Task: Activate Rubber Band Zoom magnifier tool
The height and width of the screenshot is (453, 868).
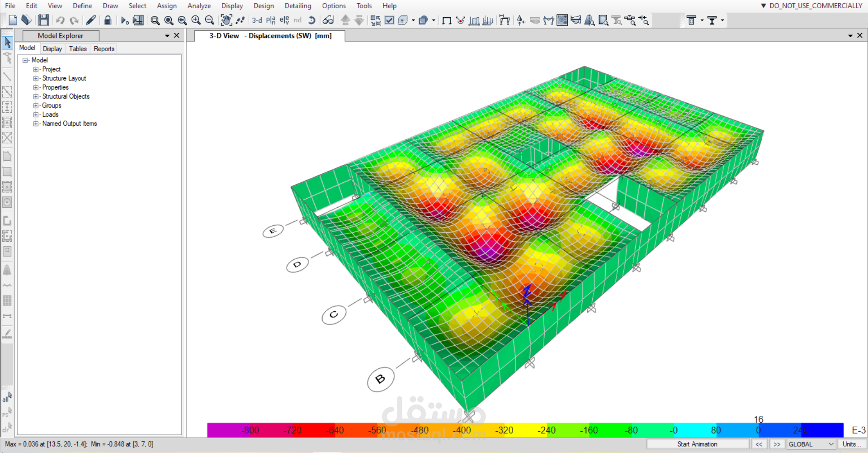Action: pos(155,20)
